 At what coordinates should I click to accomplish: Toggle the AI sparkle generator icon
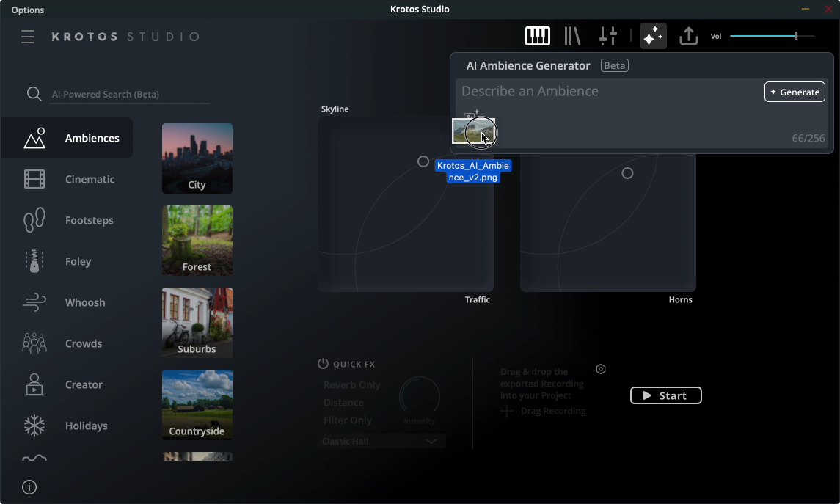pos(653,36)
